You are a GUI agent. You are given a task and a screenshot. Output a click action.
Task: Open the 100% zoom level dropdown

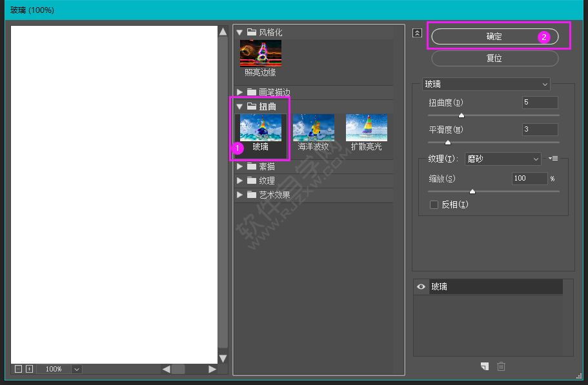(x=76, y=369)
